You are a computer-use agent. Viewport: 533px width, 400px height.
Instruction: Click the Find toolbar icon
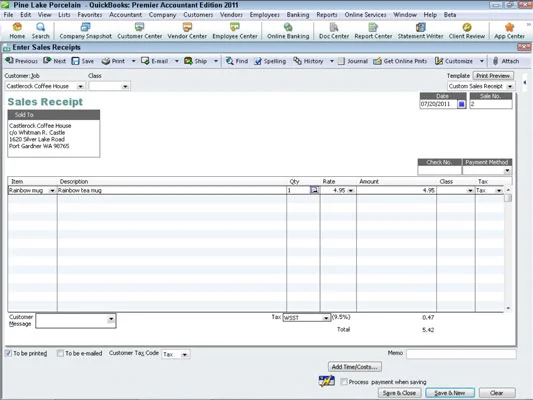point(237,61)
